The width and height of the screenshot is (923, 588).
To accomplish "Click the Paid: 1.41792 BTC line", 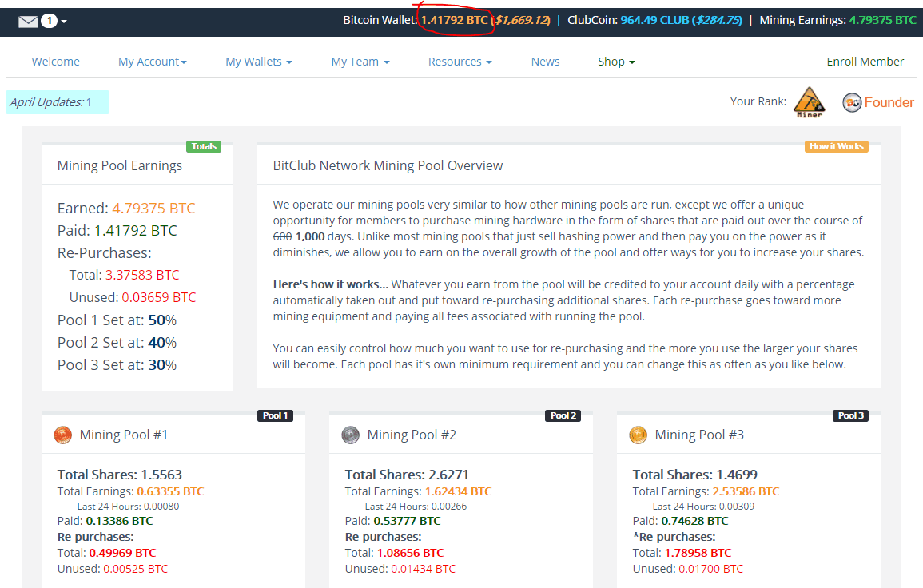I will coord(117,231).
